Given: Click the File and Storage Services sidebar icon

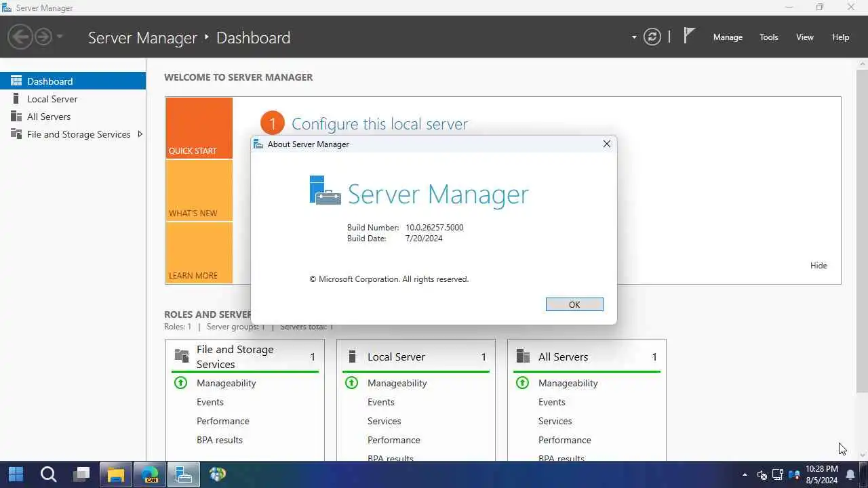Looking at the screenshot, I should [16, 134].
